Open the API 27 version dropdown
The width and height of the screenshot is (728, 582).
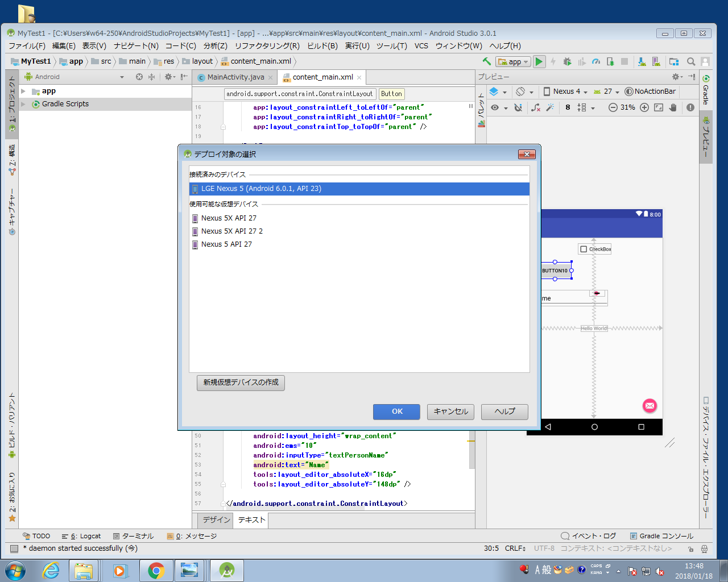[606, 92]
